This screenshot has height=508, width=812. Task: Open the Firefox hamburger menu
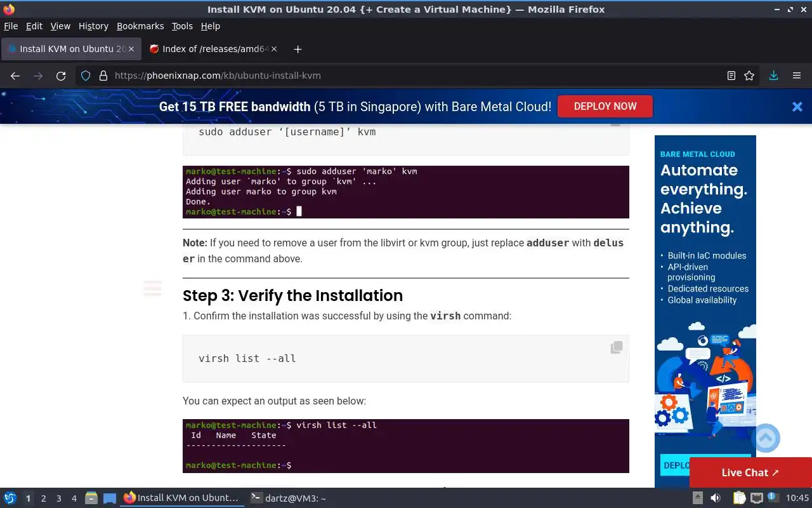(797, 76)
